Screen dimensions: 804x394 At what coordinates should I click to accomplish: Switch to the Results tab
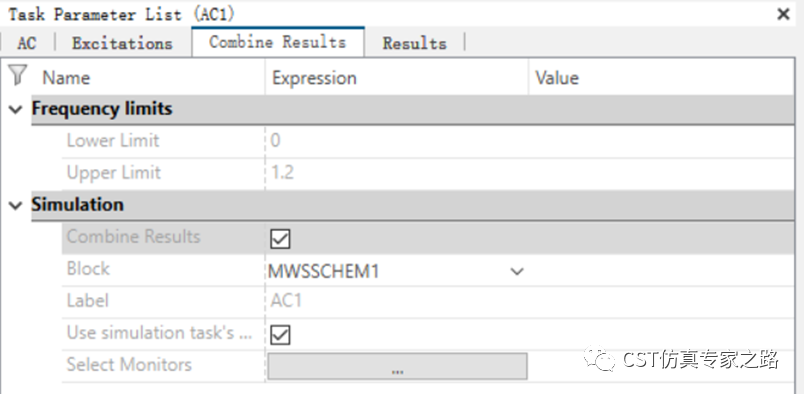(414, 43)
